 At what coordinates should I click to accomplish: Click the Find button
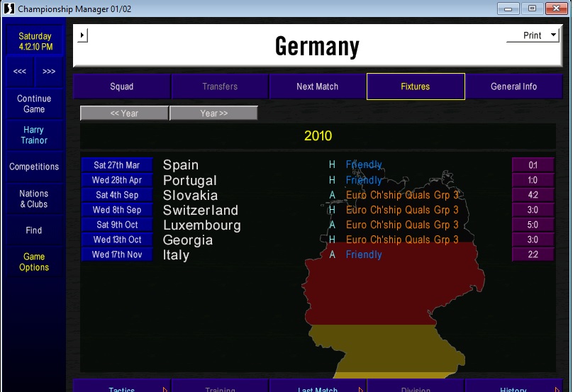click(x=34, y=230)
